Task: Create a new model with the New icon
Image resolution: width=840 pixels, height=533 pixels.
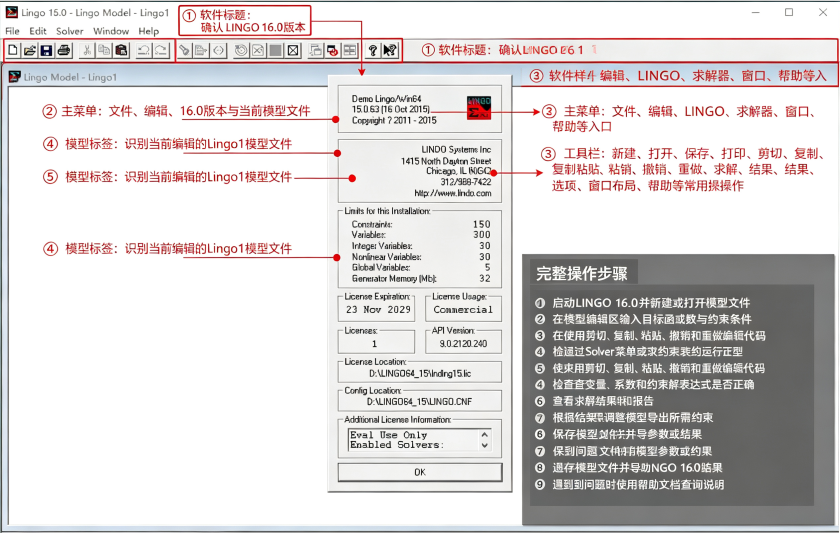Action: pos(13,50)
